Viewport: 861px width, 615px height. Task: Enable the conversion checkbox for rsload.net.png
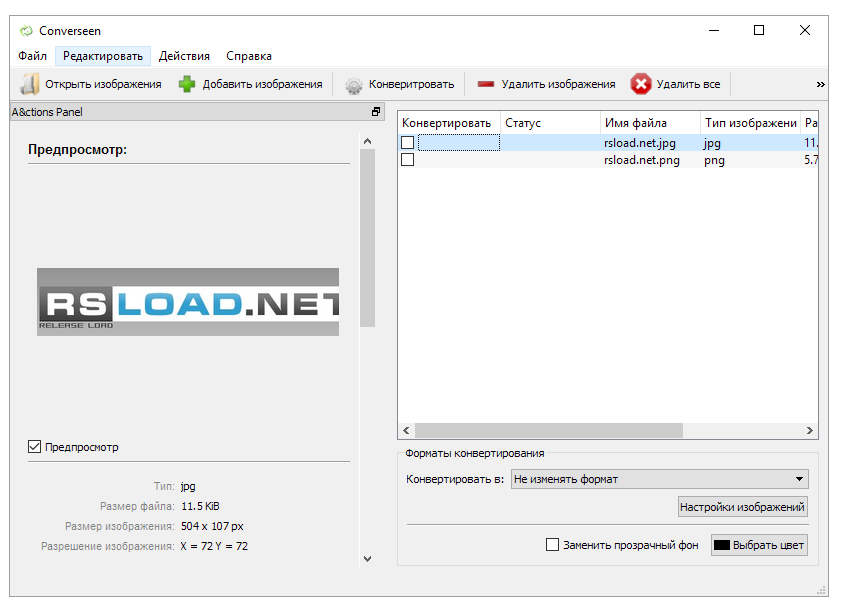click(x=406, y=160)
